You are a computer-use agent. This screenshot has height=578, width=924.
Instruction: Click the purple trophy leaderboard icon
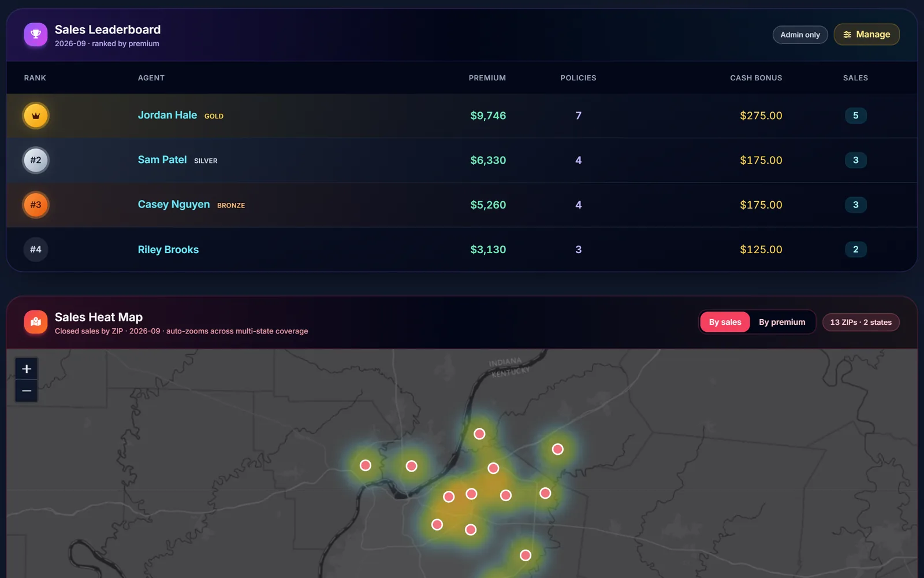point(36,34)
